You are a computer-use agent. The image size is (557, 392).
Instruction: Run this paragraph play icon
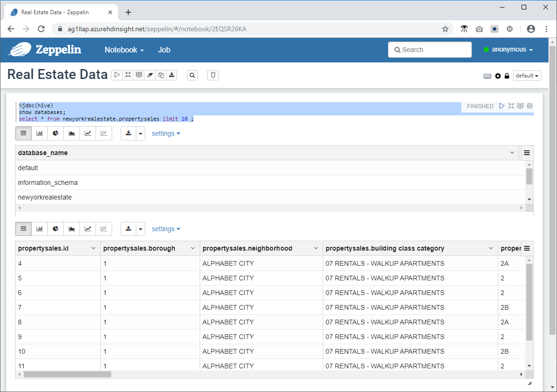[x=502, y=106]
